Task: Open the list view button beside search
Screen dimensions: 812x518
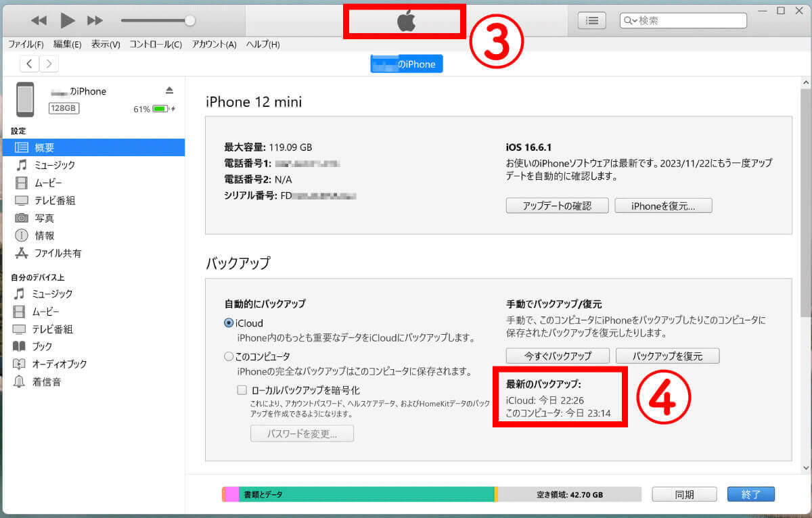Action: [592, 21]
